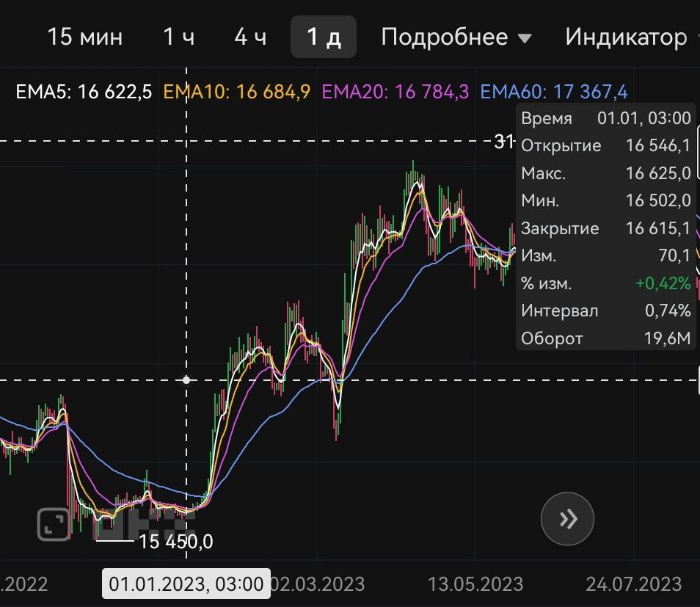Click the 02.03.2023 axis date
The image size is (700, 607).
click(x=318, y=584)
